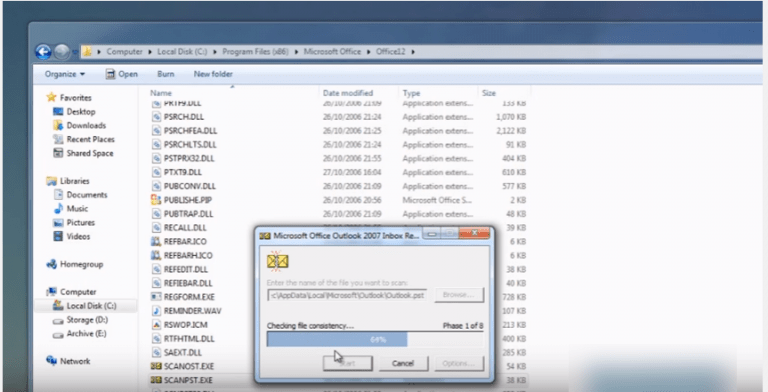The width and height of the screenshot is (768, 392).
Task: Open Shared Space in navigation pane
Action: (x=83, y=153)
